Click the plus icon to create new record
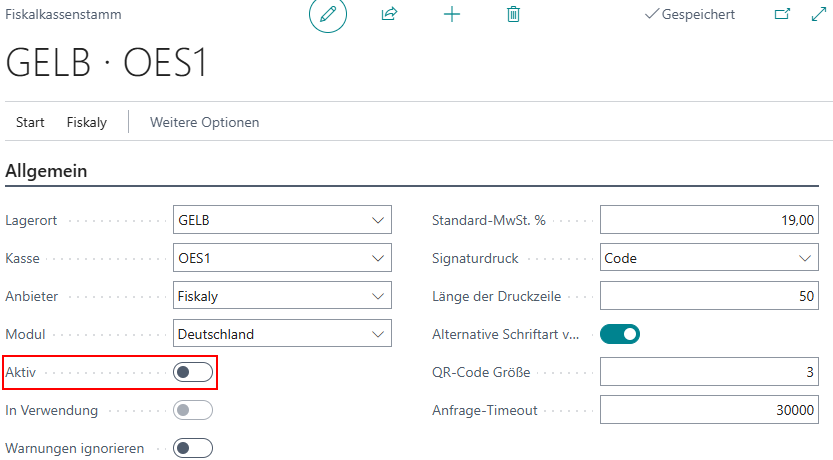833x460 pixels. coord(452,15)
